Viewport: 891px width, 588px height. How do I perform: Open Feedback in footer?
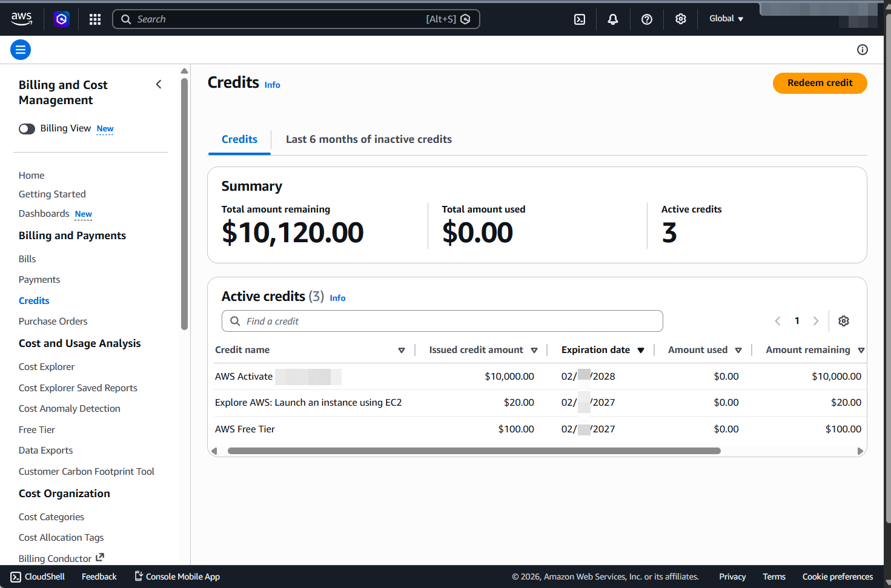(x=99, y=576)
